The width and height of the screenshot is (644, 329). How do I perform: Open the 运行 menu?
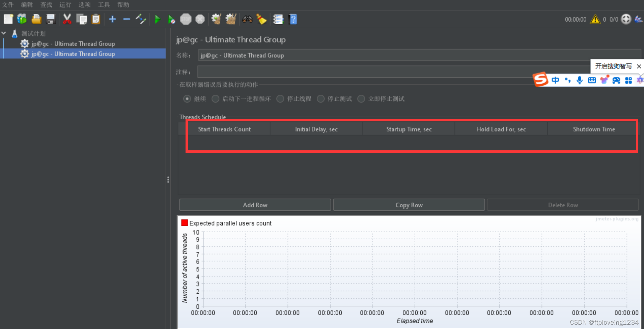(65, 5)
